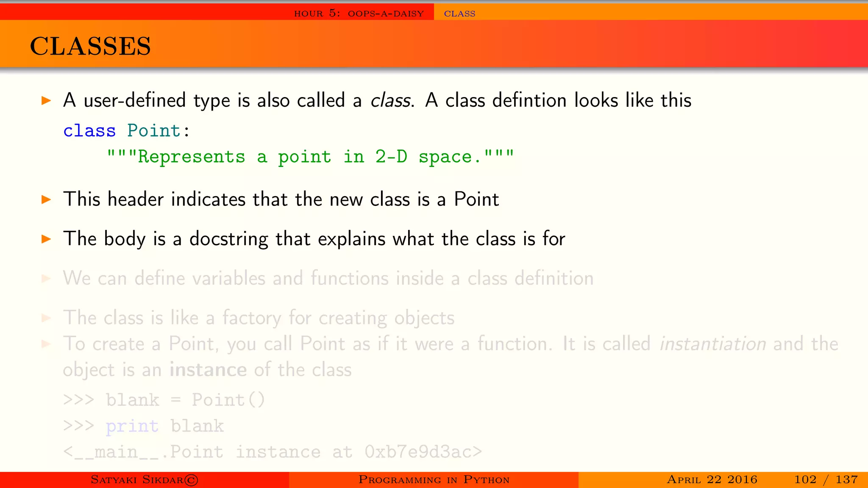
Task: Click the faded italic word 'instantiation'
Action: coord(713,344)
